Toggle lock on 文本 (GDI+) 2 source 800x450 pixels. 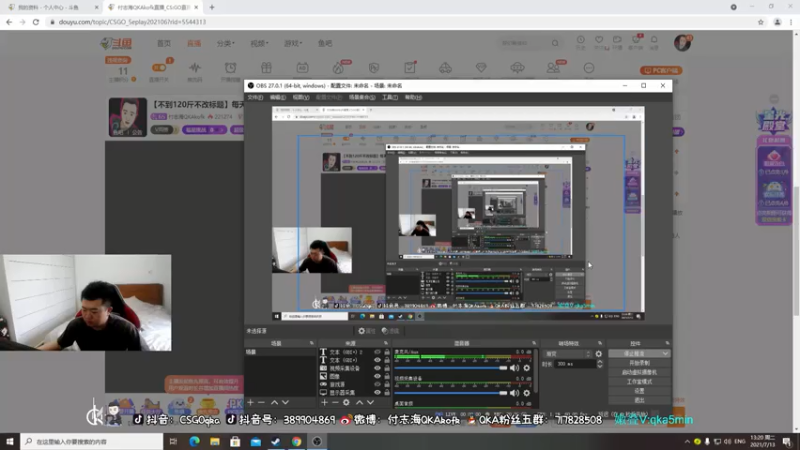click(x=387, y=352)
